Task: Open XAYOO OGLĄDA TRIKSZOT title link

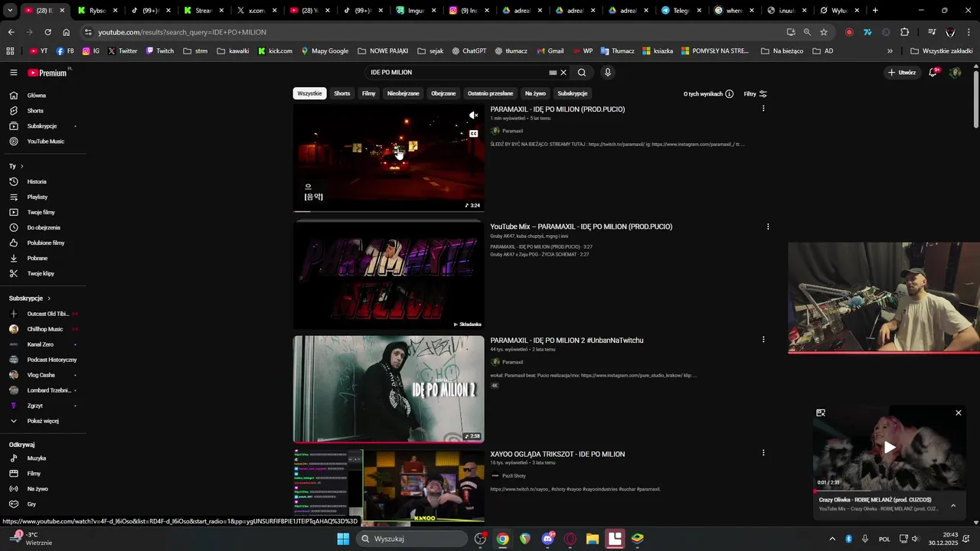Action: tap(557, 455)
